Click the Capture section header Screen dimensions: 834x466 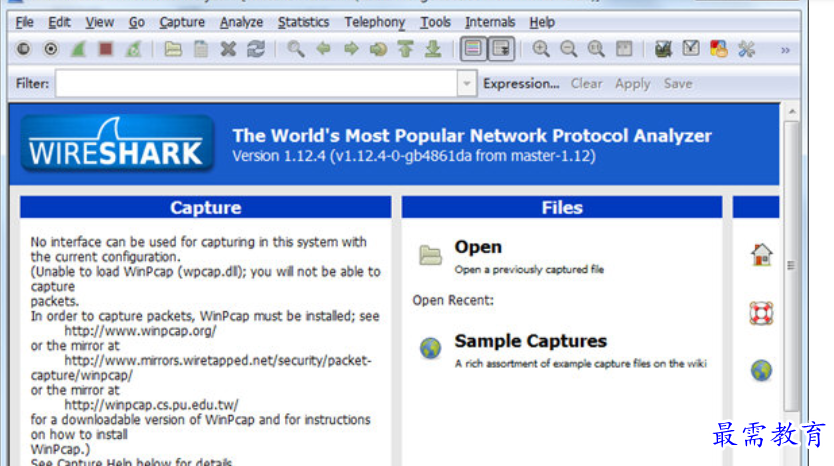(206, 207)
